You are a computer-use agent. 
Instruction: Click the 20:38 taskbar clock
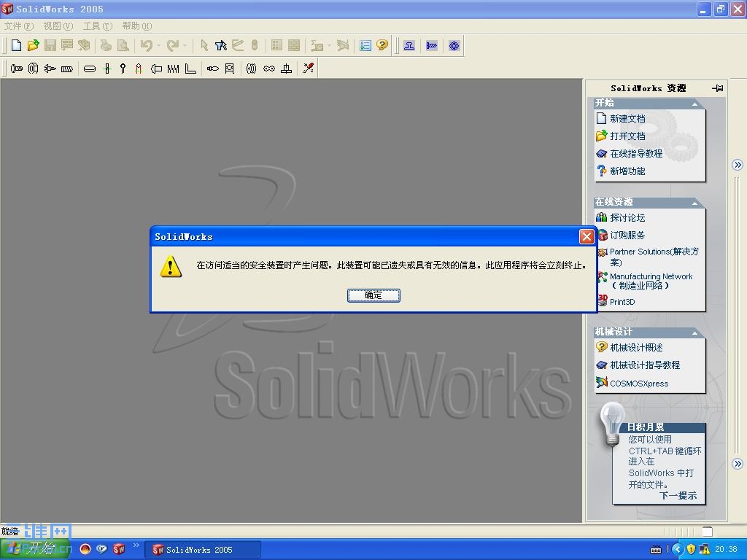[726, 550]
